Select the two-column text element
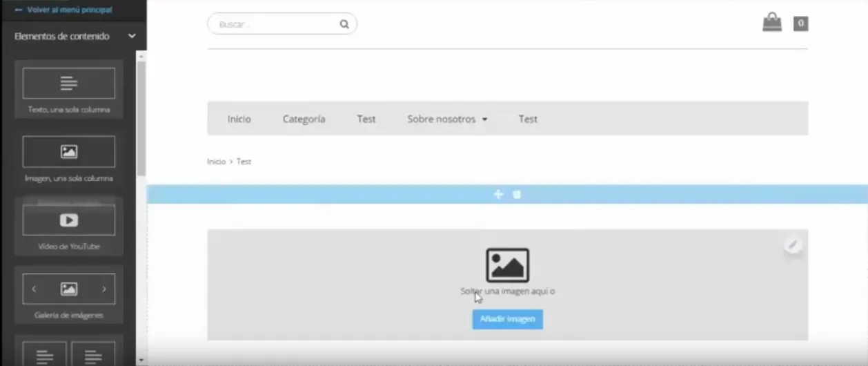Viewport: 868px width, 366px height. (69, 351)
